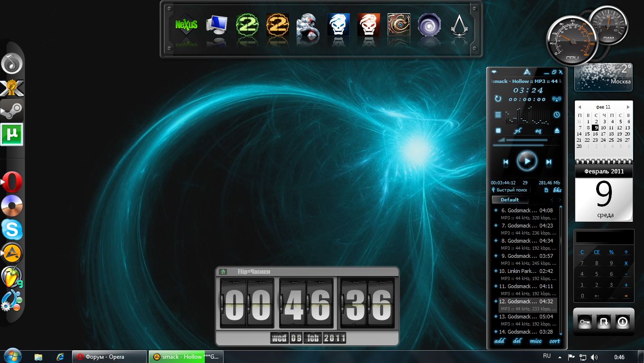Toggle the playlist panel with 'pl' button
The height and width of the screenshot is (363, 644).
click(517, 131)
